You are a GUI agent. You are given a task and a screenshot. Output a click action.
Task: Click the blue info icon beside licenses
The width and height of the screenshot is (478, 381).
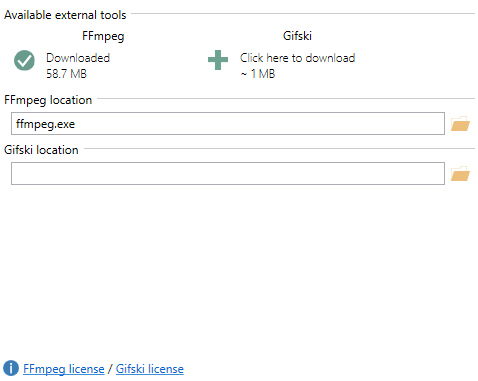[11, 369]
